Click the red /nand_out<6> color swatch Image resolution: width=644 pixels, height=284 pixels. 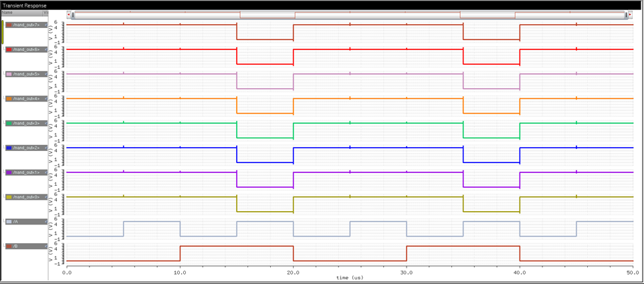tap(9, 49)
